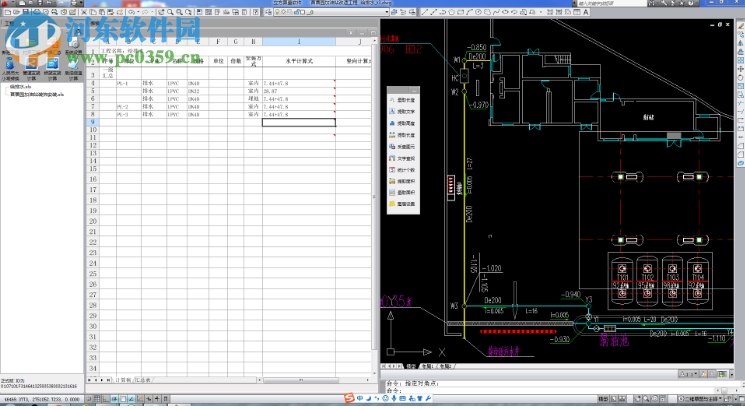Screen dimensions: 745x410
Task: Click the cell containing 埋地 in installation column
Action: (x=253, y=99)
